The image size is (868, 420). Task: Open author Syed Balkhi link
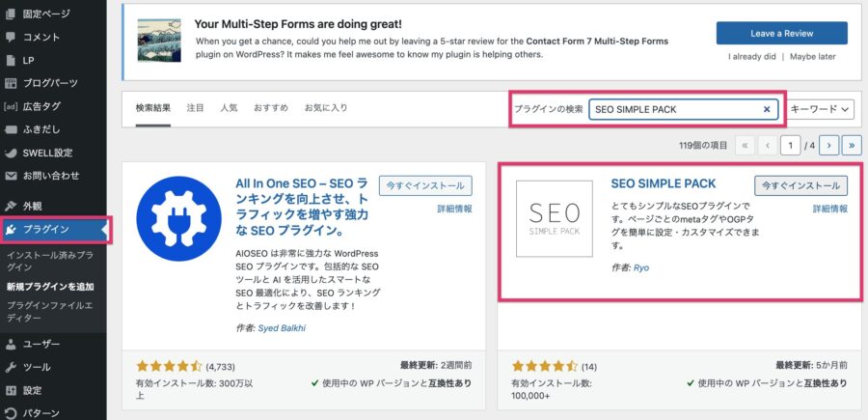click(282, 328)
